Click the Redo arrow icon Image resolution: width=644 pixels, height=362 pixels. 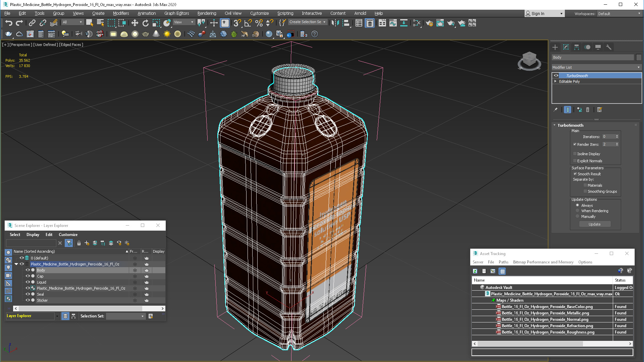coord(19,23)
